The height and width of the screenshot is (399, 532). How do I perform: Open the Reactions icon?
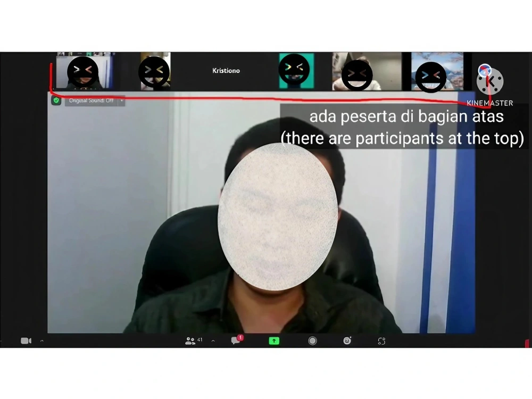(x=347, y=340)
